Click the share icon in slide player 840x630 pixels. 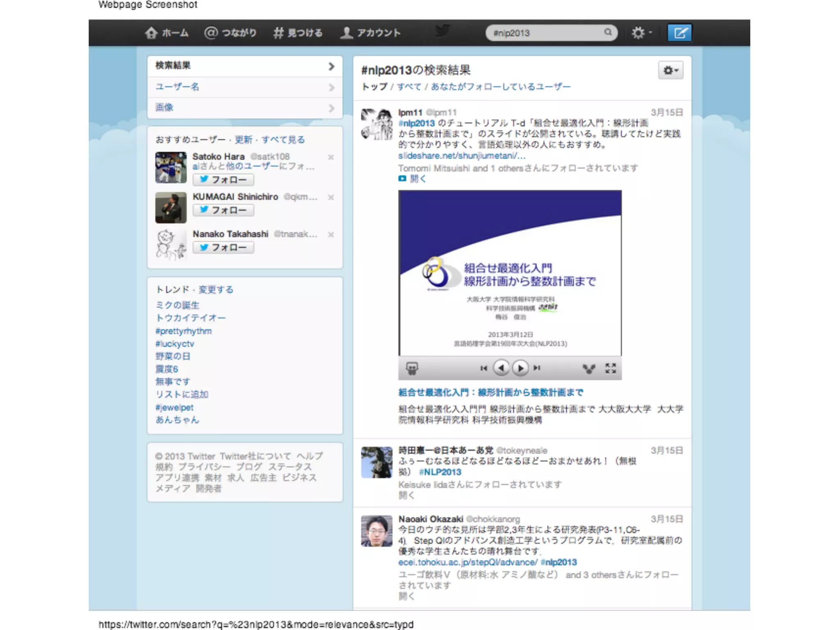click(x=589, y=369)
